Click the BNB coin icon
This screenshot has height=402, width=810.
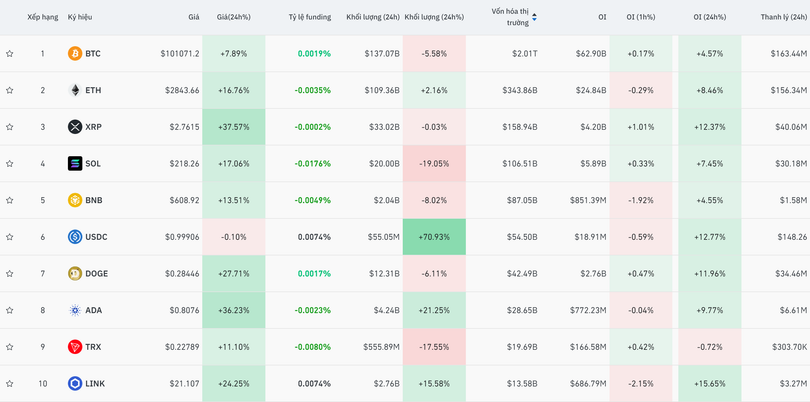[75, 200]
